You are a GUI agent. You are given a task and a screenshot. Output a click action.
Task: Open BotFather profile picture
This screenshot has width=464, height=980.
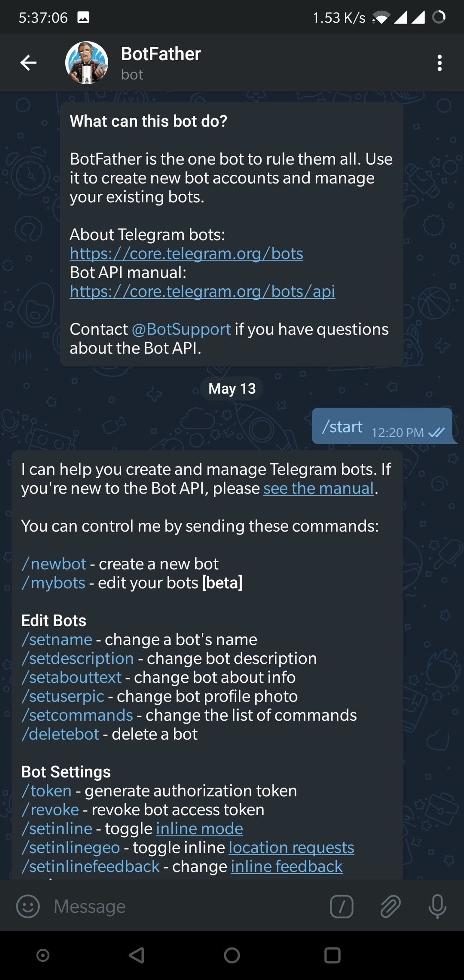(x=87, y=63)
